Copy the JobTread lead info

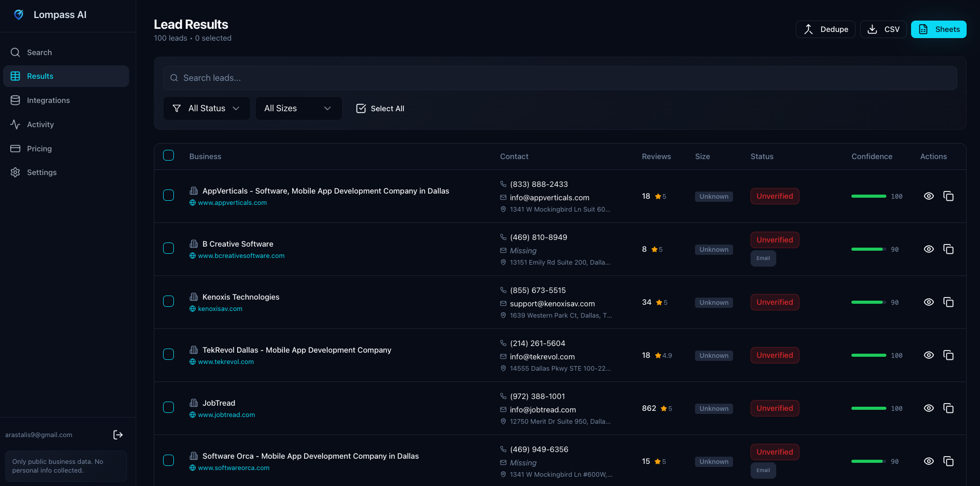(x=949, y=408)
